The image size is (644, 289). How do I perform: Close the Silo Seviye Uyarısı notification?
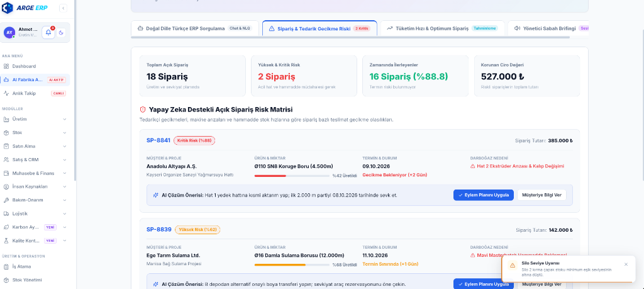626,264
